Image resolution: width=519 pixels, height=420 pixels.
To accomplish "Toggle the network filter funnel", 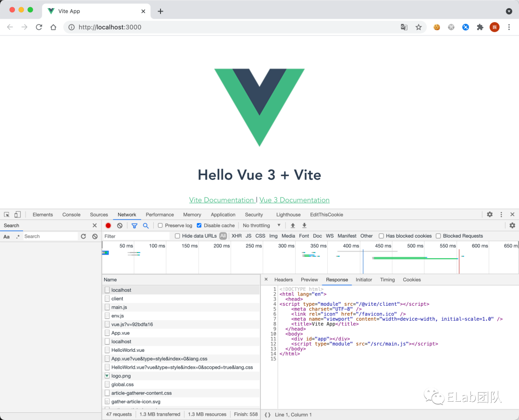I will (x=135, y=226).
